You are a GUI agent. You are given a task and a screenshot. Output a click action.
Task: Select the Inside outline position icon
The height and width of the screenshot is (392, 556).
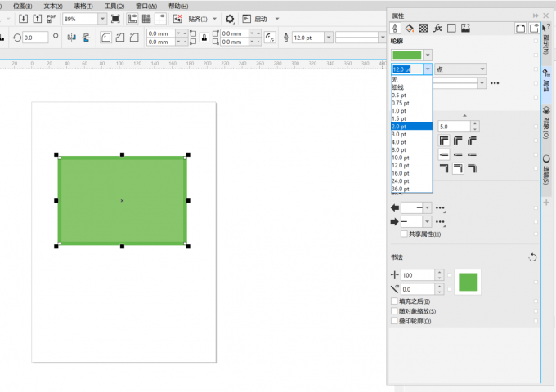pyautogui.click(x=472, y=168)
